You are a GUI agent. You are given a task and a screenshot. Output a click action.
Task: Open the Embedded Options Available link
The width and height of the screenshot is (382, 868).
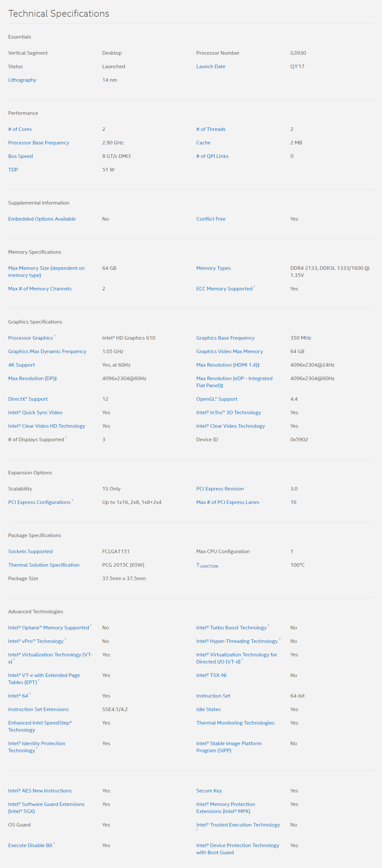(x=42, y=219)
